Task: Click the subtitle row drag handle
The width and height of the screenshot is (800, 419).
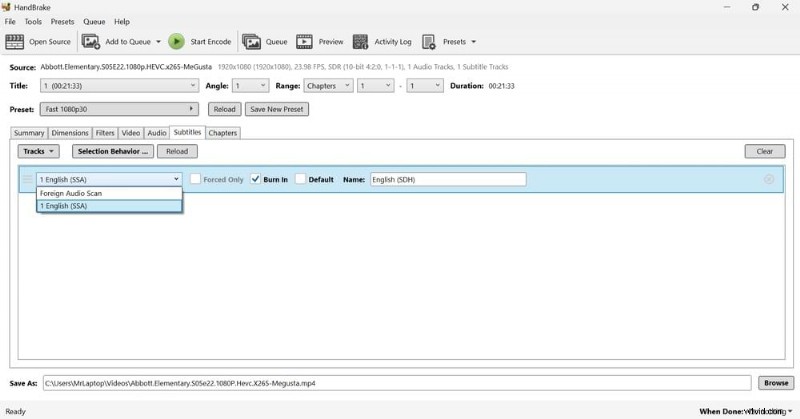Action: click(27, 179)
